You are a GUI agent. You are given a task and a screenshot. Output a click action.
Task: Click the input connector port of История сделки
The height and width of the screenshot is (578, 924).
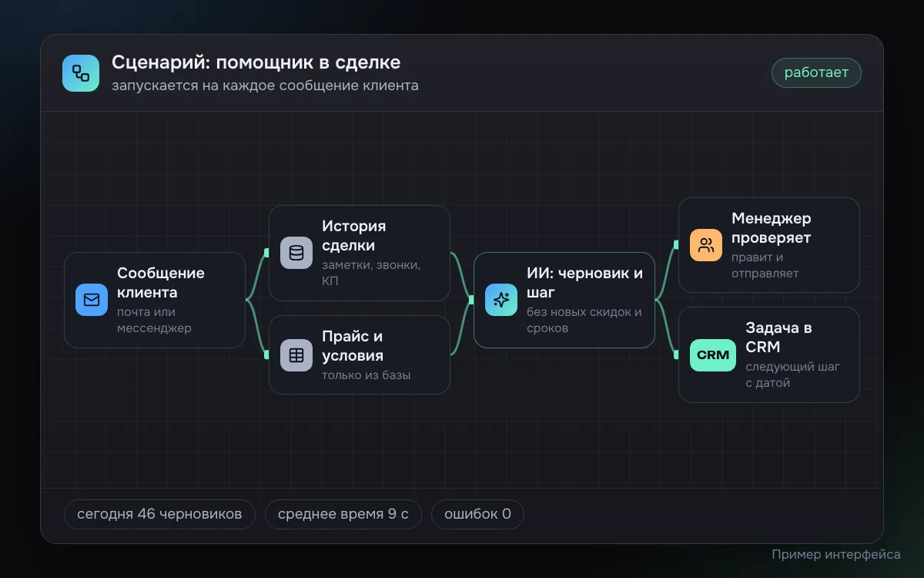(266, 252)
